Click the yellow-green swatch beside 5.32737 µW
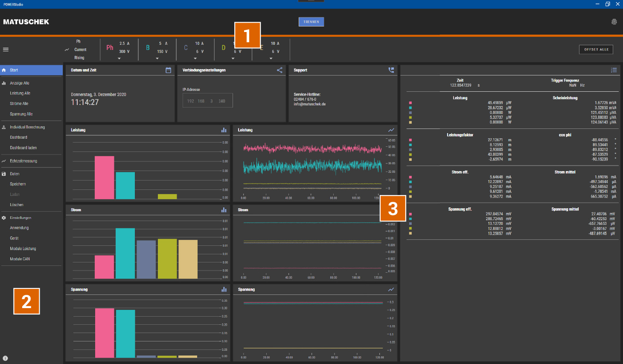The width and height of the screenshot is (623, 364). (x=410, y=117)
